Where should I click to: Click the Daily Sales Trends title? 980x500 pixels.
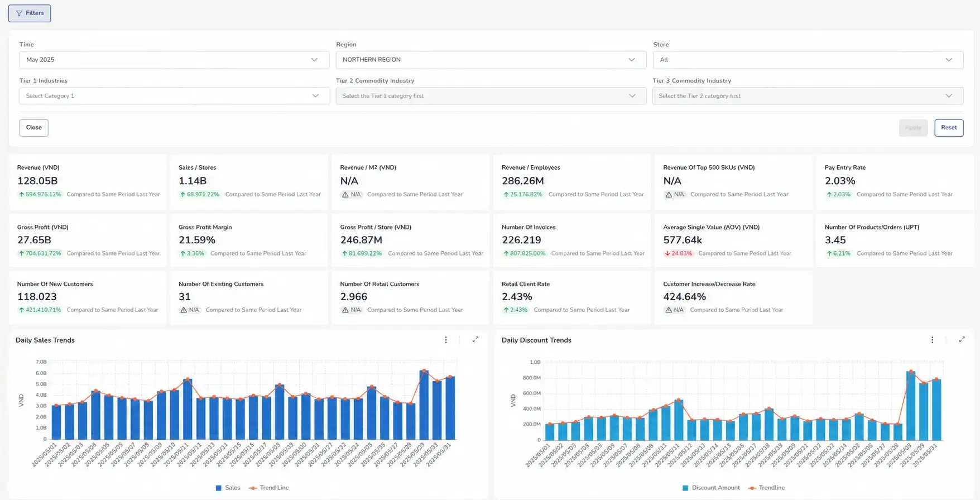coord(45,340)
